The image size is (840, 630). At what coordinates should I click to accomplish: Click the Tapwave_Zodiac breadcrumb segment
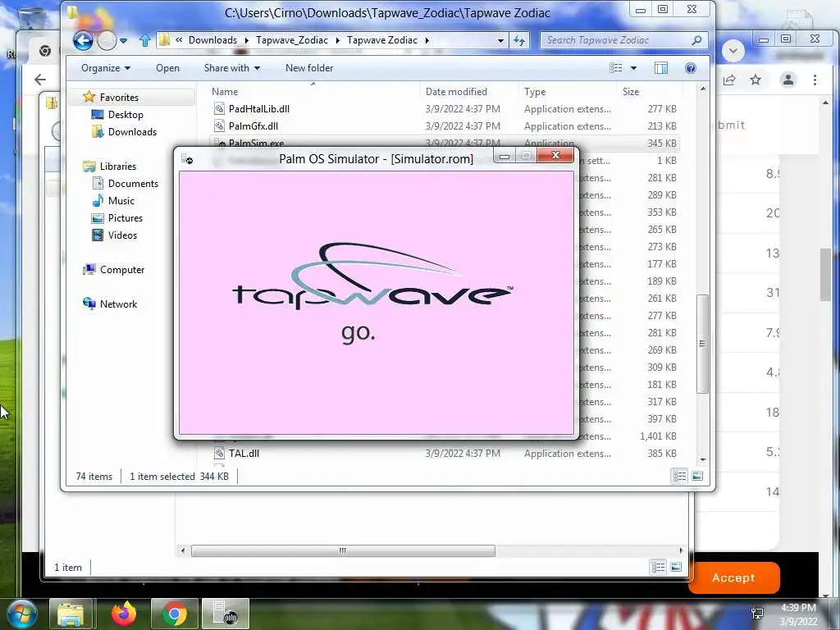pyautogui.click(x=292, y=40)
